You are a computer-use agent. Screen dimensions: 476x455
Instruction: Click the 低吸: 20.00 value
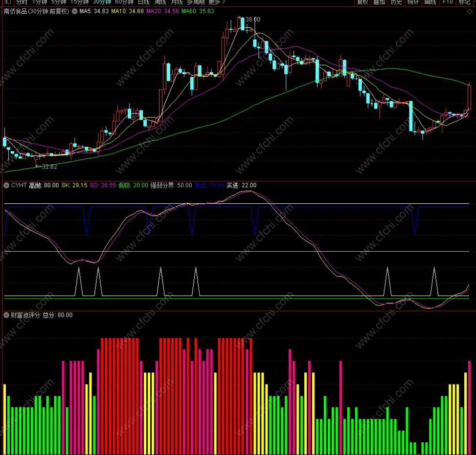(133, 185)
